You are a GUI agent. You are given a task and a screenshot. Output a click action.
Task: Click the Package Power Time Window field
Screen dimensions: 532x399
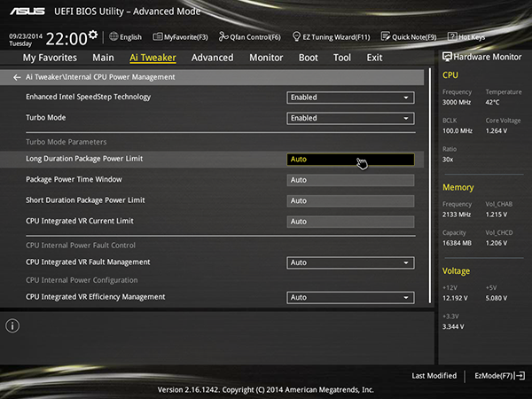pos(350,180)
